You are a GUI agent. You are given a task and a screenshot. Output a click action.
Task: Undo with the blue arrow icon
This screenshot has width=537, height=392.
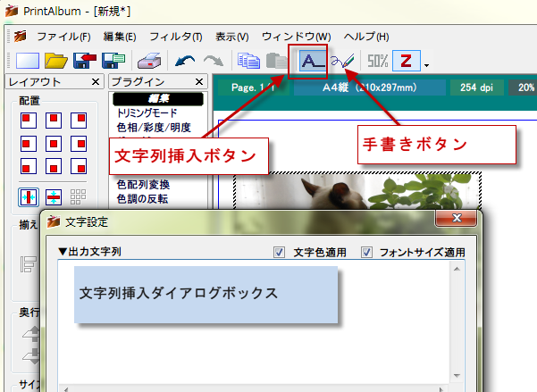(185, 62)
